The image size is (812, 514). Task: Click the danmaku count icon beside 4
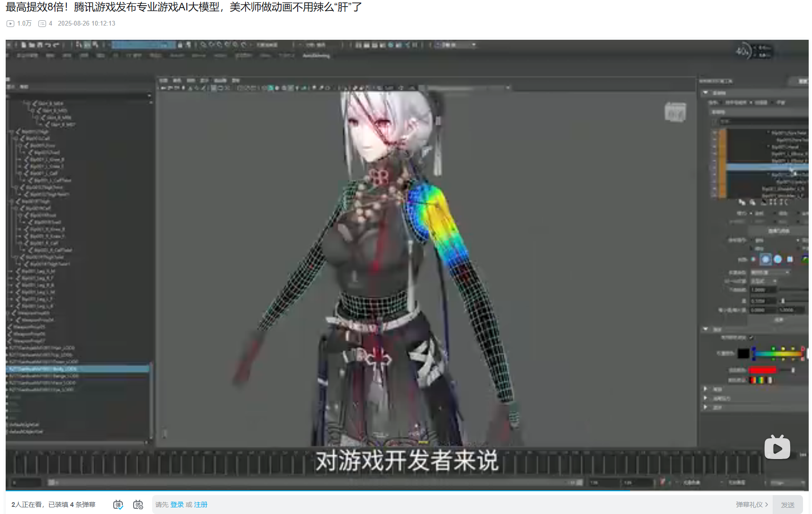[x=42, y=23]
